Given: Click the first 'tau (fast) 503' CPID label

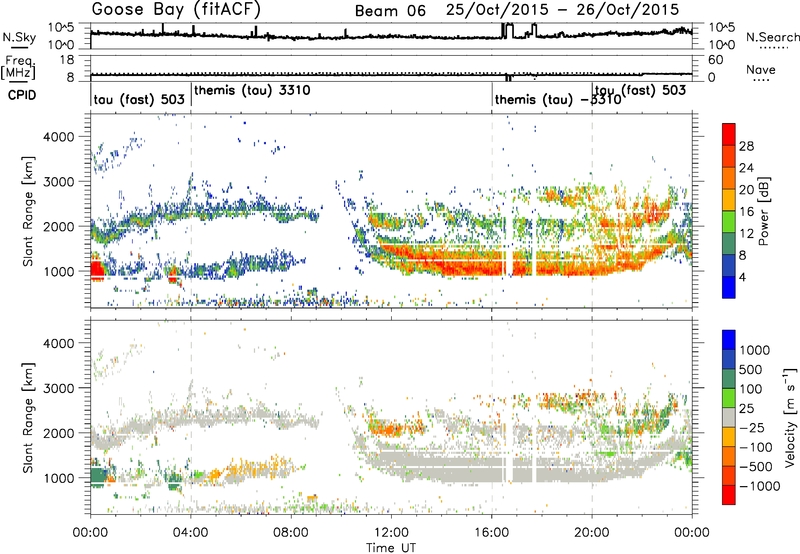Looking at the screenshot, I should [139, 99].
